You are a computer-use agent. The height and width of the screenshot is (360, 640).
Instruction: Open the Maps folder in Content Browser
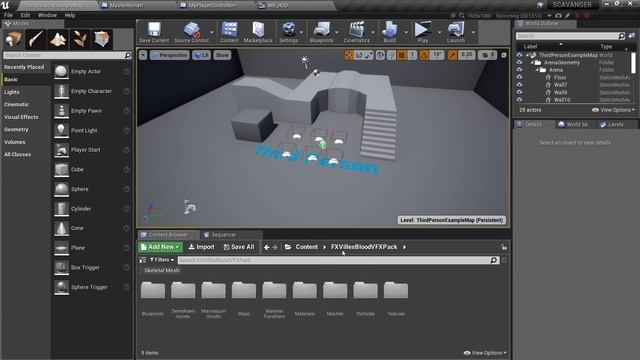coord(244,291)
